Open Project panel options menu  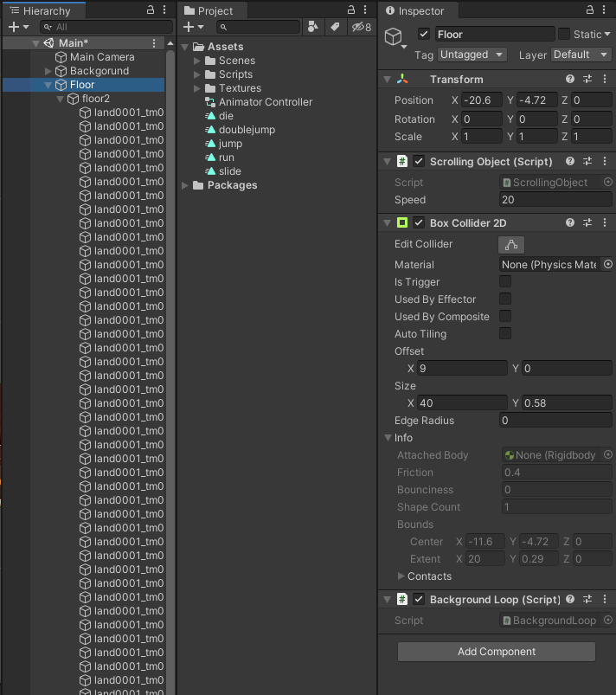pos(365,10)
